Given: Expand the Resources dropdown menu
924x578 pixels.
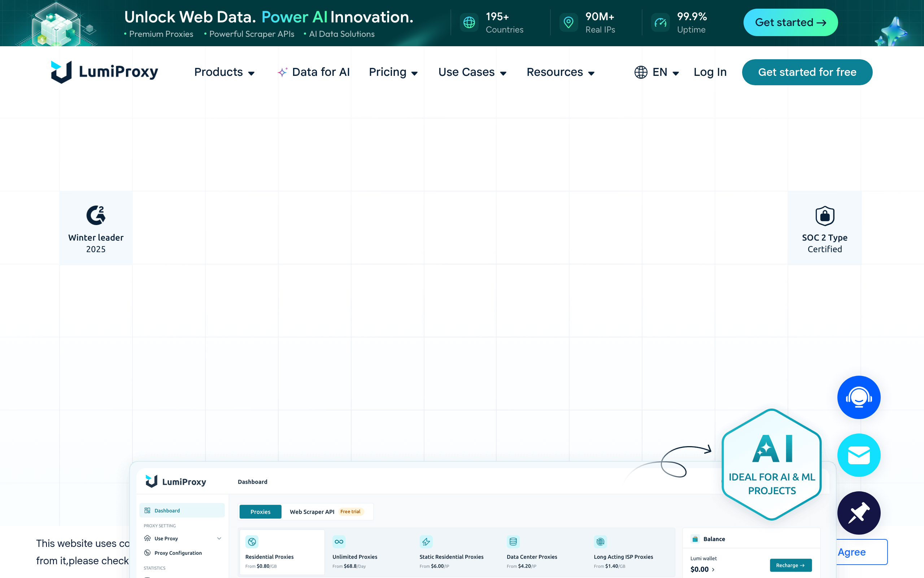Looking at the screenshot, I should pos(561,72).
